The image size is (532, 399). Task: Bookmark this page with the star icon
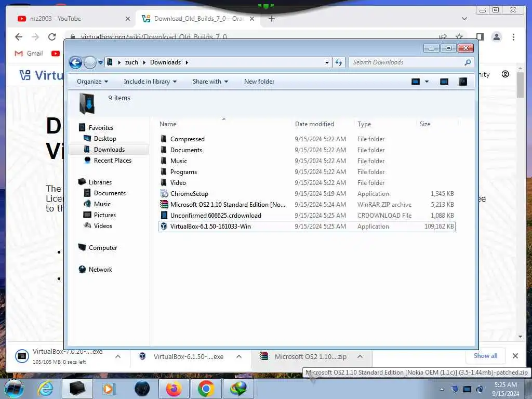click(x=459, y=37)
